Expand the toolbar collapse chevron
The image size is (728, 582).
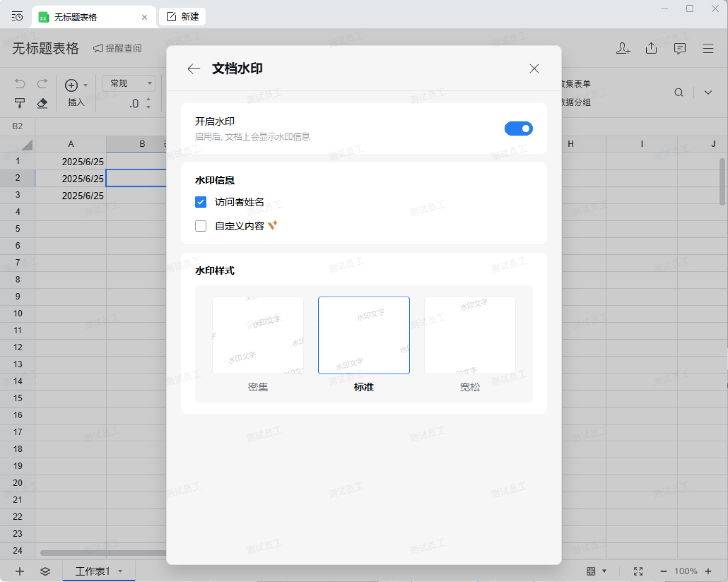point(708,92)
